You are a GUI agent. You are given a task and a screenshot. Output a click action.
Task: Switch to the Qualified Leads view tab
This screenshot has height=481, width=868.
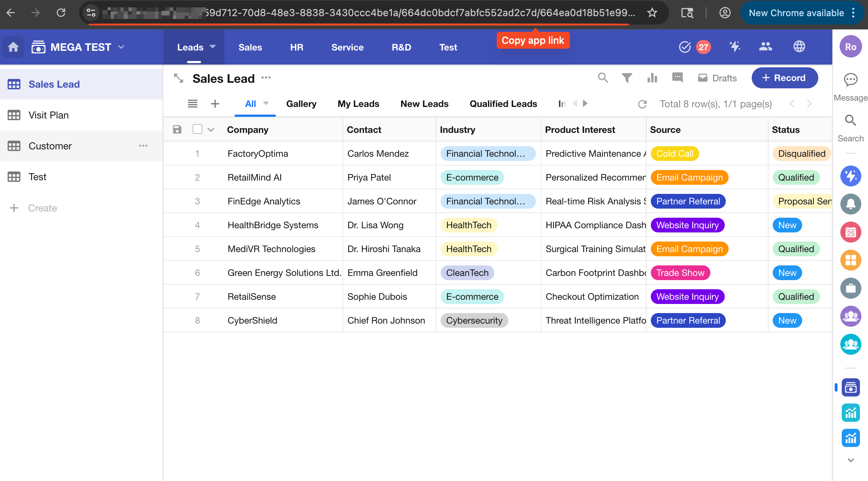[503, 104]
